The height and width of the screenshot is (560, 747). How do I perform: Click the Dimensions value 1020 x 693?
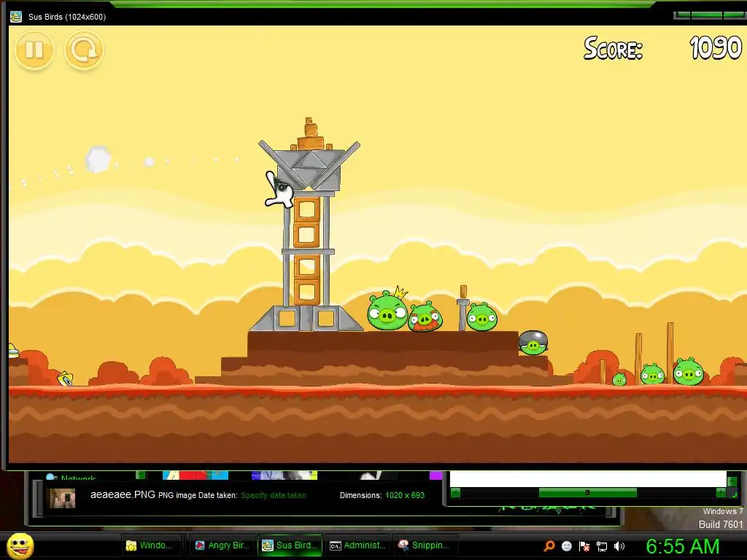pyautogui.click(x=405, y=495)
